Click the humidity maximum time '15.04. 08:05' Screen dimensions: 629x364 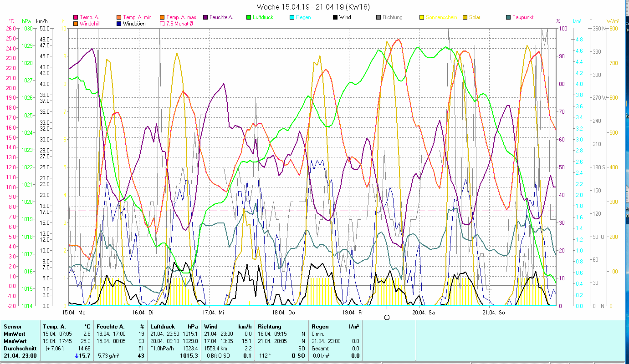[111, 341]
